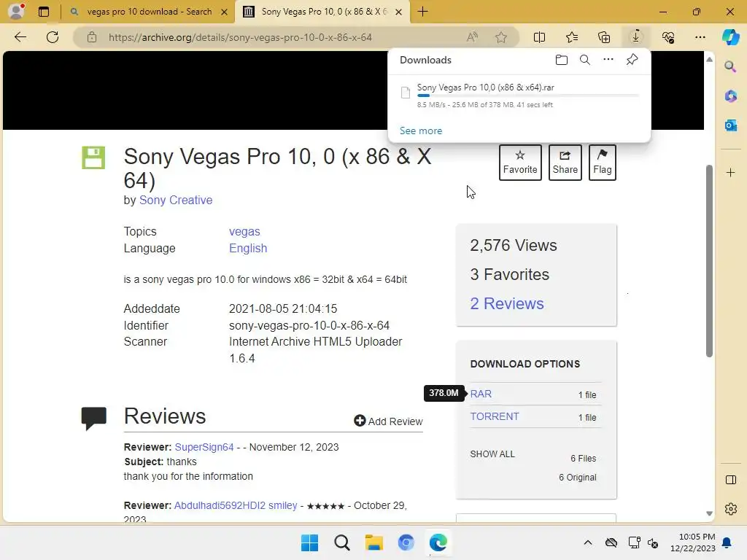Click the Share button
The width and height of the screenshot is (747, 560).
565,163
